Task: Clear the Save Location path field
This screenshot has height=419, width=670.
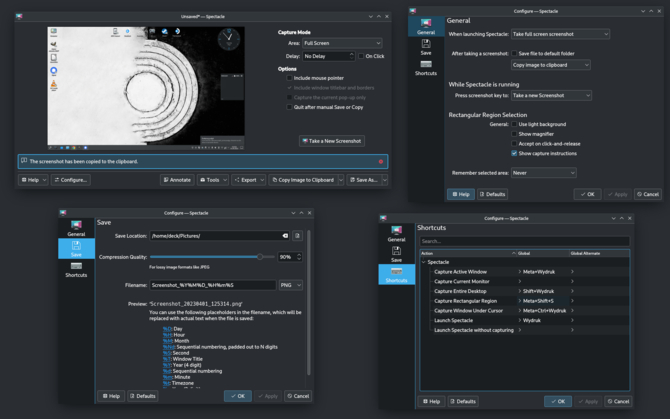Action: click(x=285, y=236)
